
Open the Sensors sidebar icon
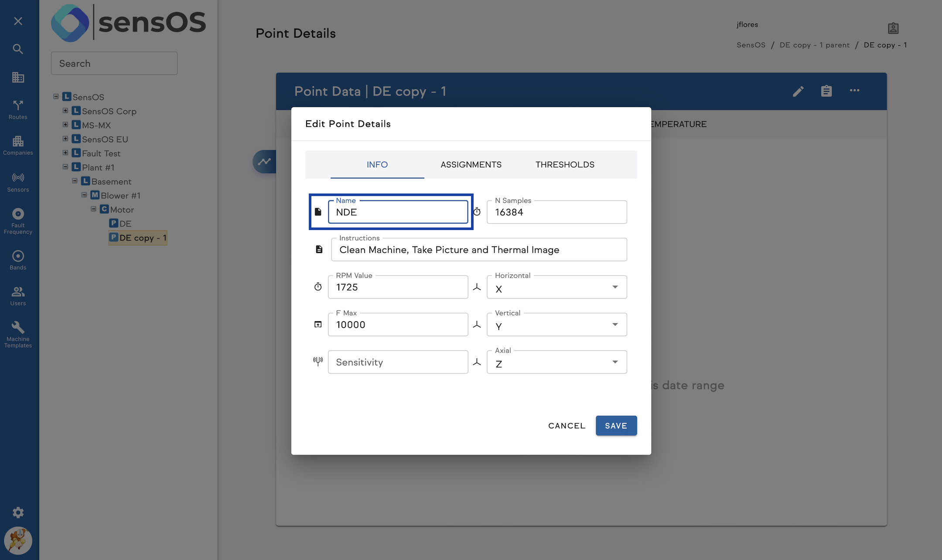18,182
